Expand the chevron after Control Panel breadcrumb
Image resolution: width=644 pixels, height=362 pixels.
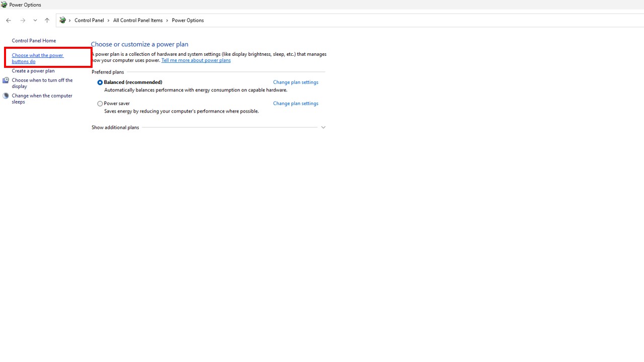click(x=108, y=21)
